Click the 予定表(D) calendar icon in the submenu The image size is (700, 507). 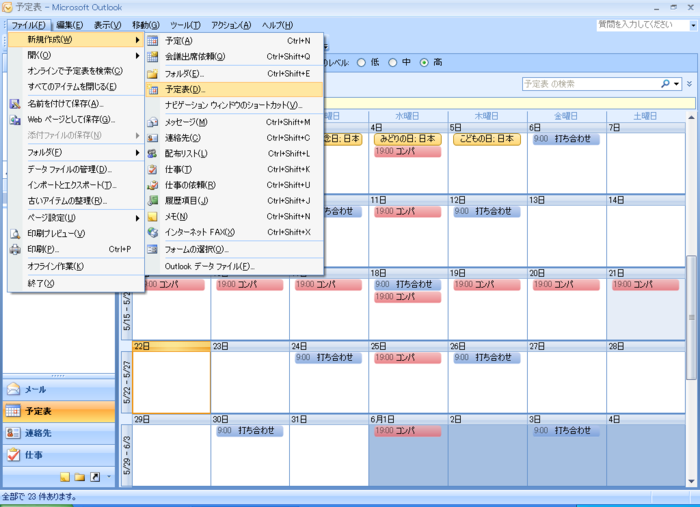pos(153,90)
